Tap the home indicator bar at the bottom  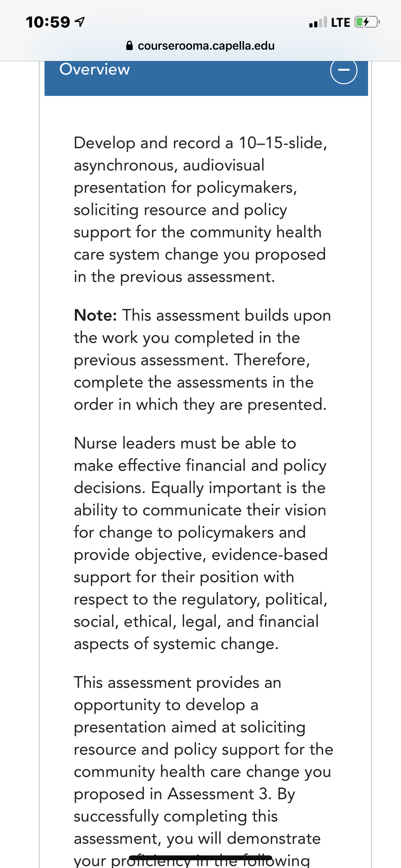point(200,858)
